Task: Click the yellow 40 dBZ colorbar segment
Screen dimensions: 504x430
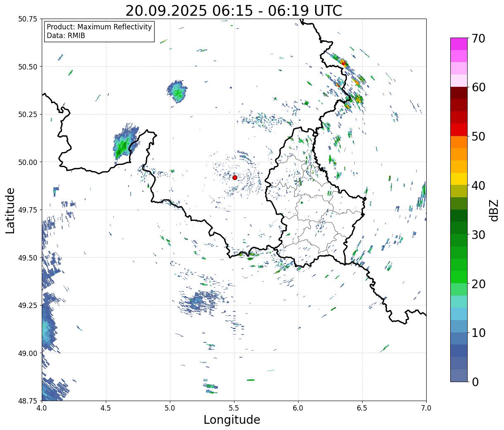Action: [x=459, y=179]
